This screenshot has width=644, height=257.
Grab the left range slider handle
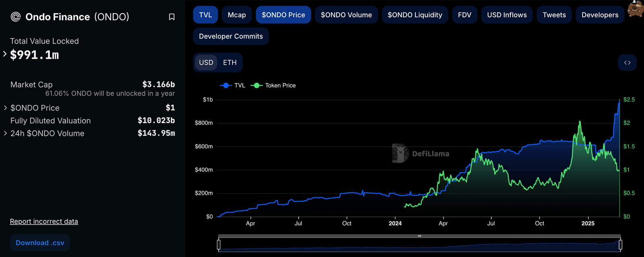tap(219, 245)
